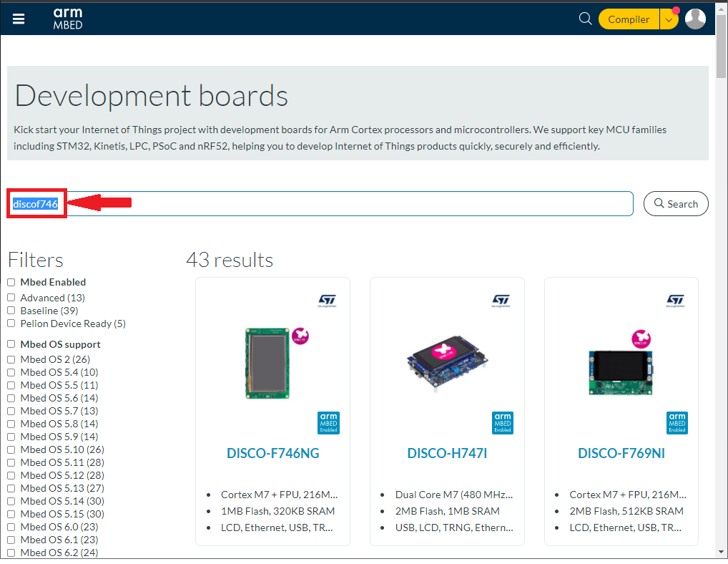
Task: Click the DISCO-F769NI board image
Action: [621, 371]
